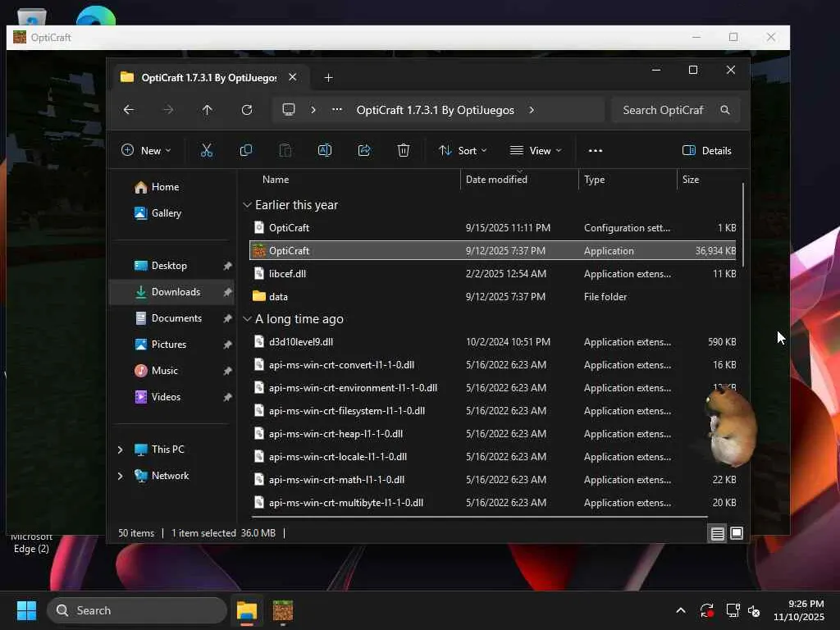Open Documents in navigation pane
This screenshot has height=630, width=840.
point(171,318)
